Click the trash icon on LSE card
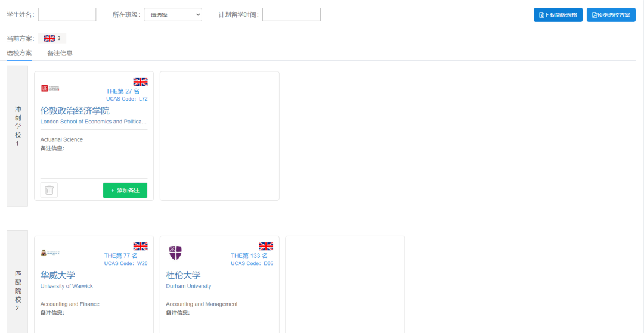 pyautogui.click(x=49, y=190)
